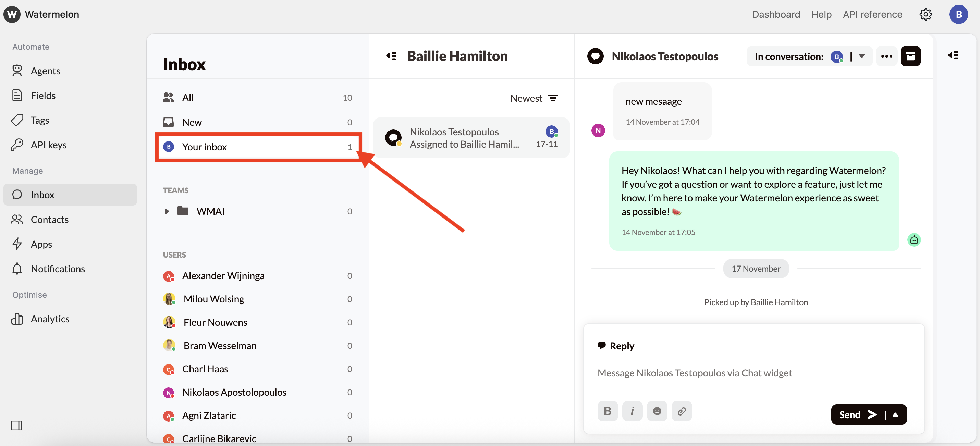Select the All inbox filter

point(188,98)
